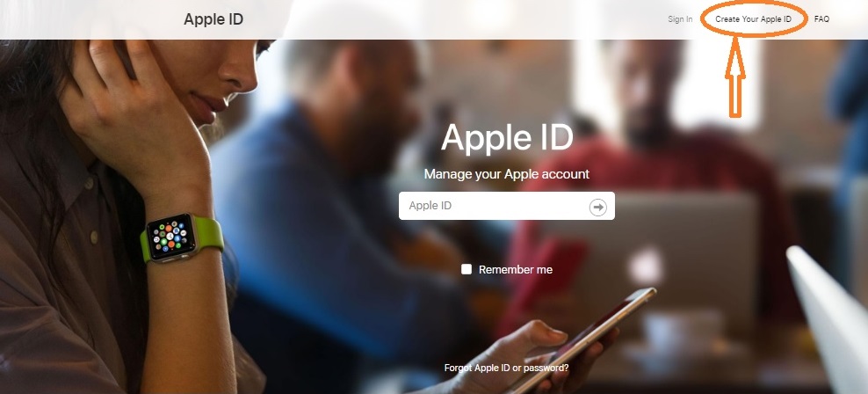This screenshot has height=394, width=868.
Task: Click the Manage your Apple account subtitle
Action: pyautogui.click(x=507, y=174)
